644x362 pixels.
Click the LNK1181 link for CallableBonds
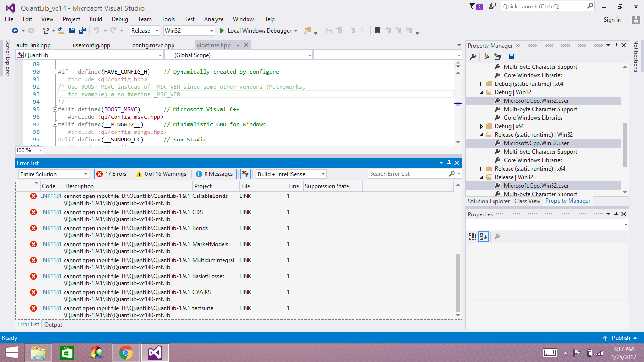tap(50, 196)
